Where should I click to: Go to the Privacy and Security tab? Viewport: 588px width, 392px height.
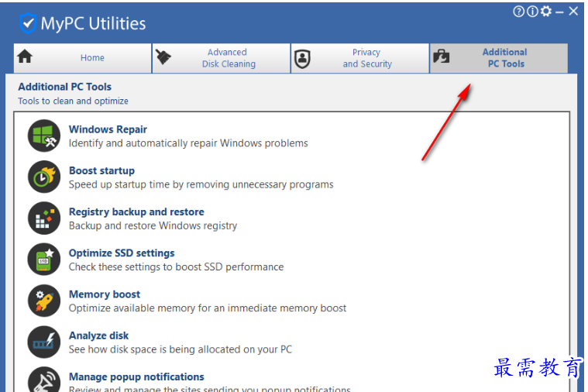tap(360, 58)
